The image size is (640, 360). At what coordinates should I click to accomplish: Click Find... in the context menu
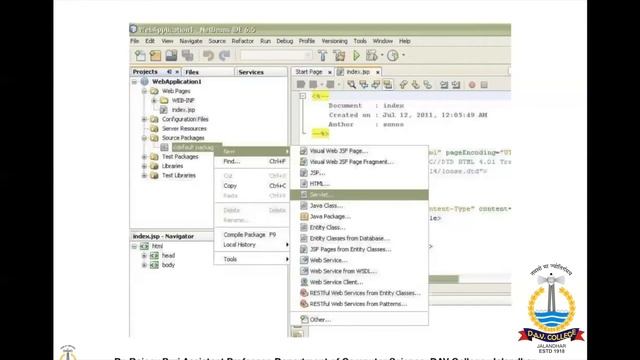(252, 161)
